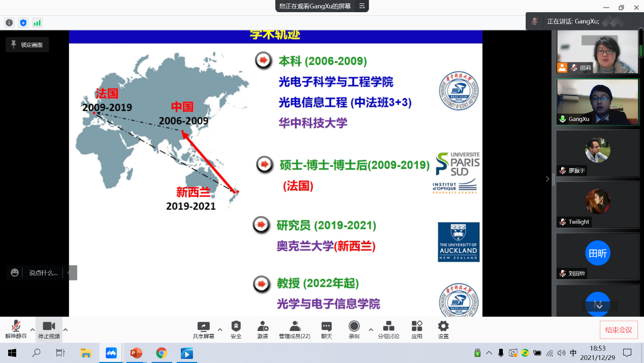The image size is (644, 363).
Task: Expand audio options arrow beside 解除静音
Action: [x=33, y=329]
